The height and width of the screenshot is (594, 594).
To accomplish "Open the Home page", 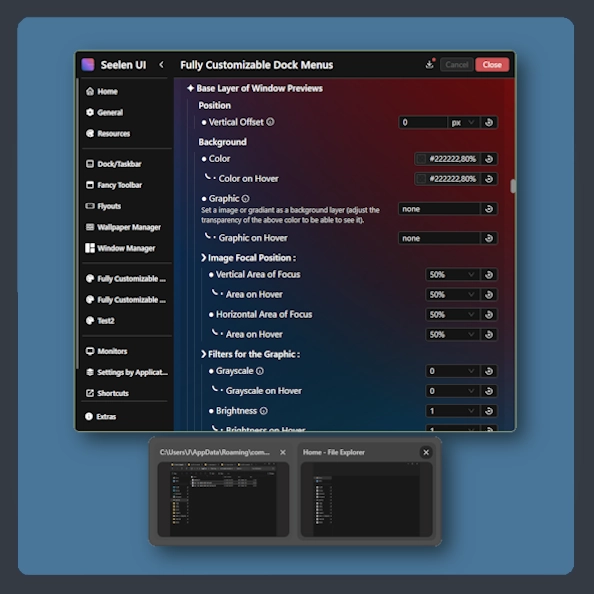I will coord(102,91).
